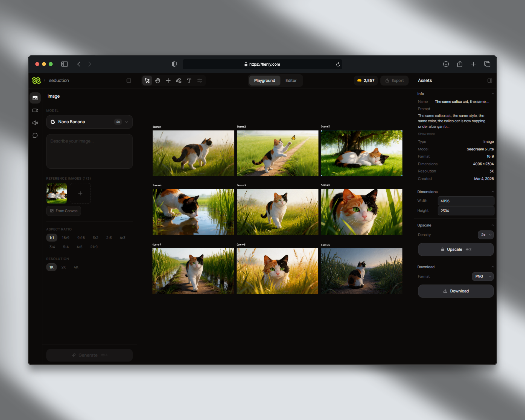Select the Text tool
The height and width of the screenshot is (420, 525).
point(189,80)
